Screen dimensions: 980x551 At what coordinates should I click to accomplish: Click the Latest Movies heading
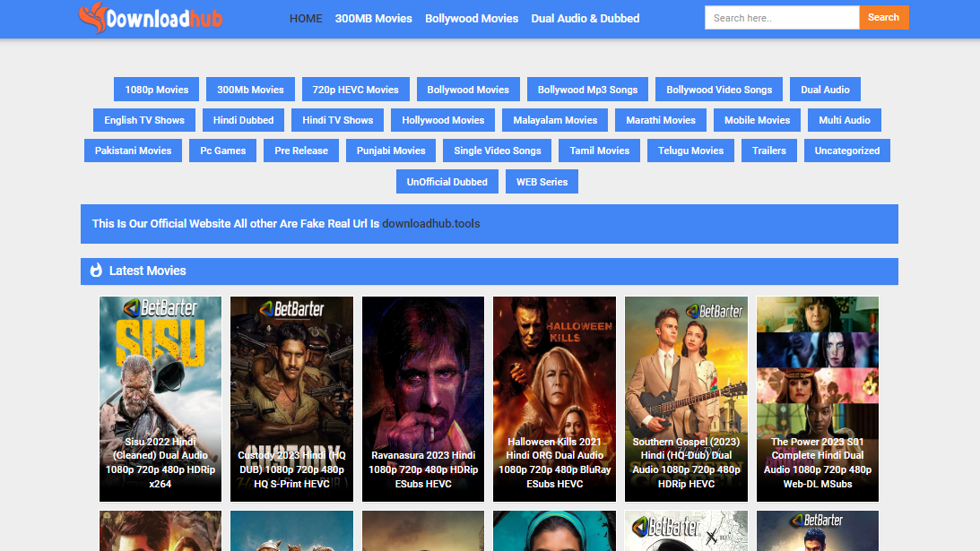coord(148,271)
